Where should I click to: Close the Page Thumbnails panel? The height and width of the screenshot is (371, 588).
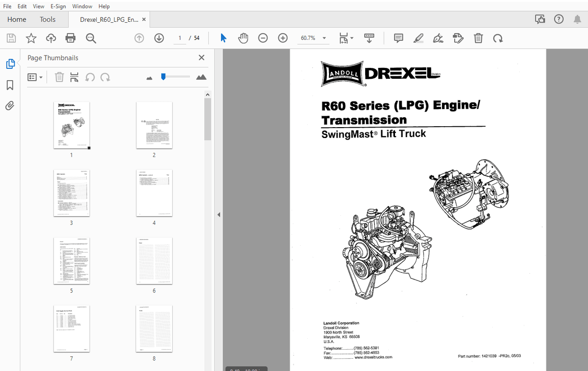pos(201,57)
